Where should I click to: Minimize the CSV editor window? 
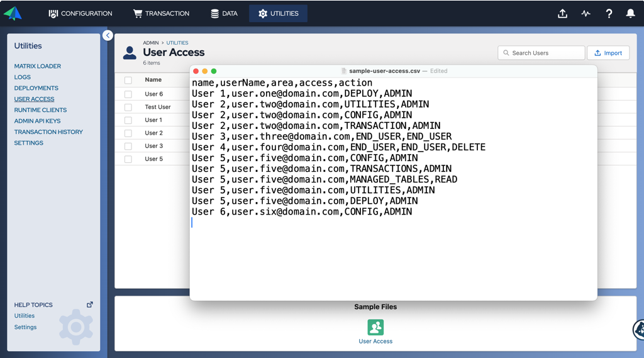point(205,71)
